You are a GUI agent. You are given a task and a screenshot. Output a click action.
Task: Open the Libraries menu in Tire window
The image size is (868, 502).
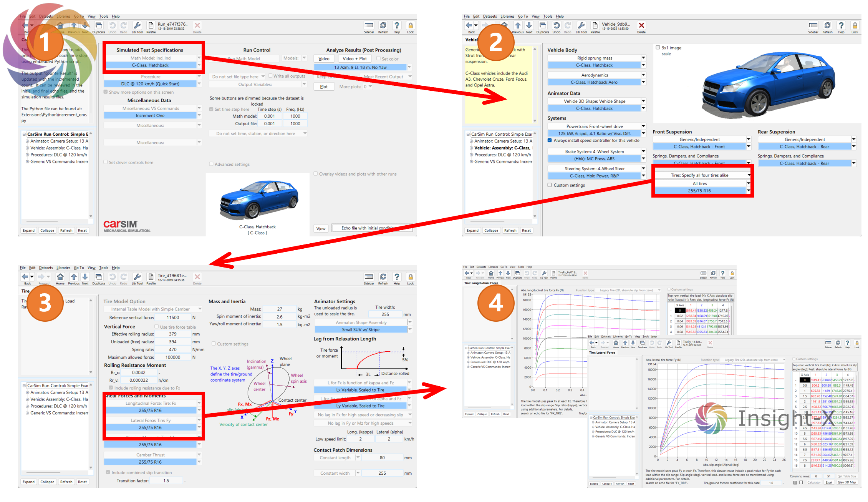(63, 268)
